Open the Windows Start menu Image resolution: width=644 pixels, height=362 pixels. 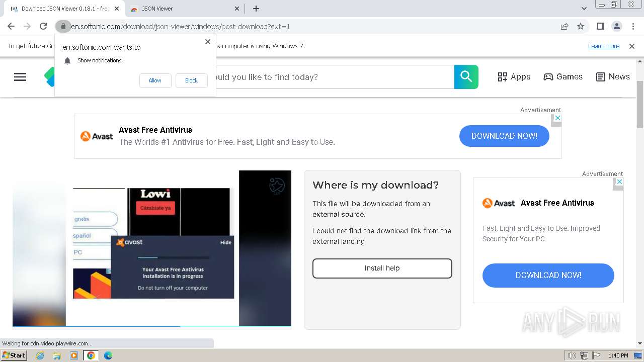pos(14,355)
